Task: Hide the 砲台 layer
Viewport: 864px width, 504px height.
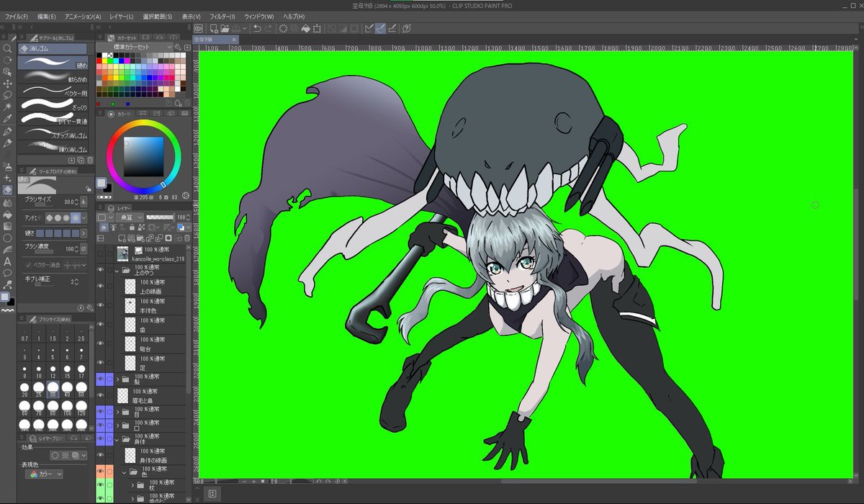Action: [x=100, y=343]
